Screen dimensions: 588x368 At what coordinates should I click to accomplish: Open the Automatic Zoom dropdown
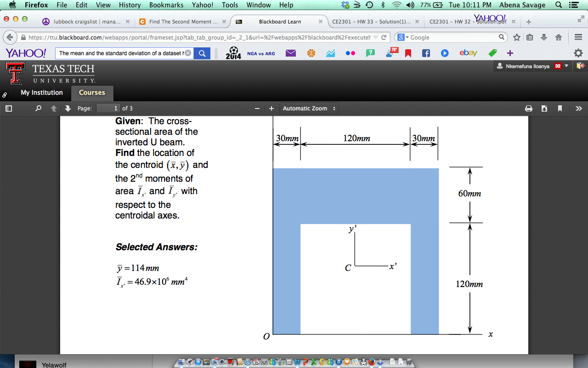(309, 109)
